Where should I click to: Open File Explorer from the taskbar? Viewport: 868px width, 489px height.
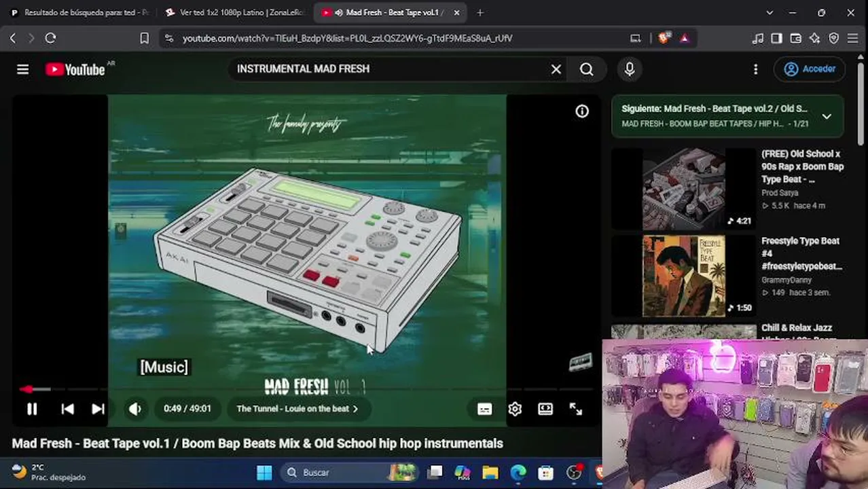coord(490,472)
